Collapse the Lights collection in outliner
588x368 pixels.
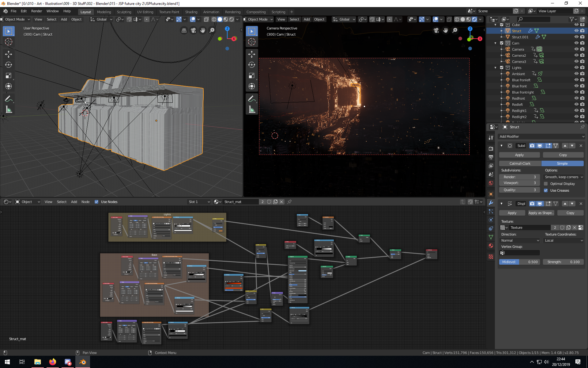[495, 68]
